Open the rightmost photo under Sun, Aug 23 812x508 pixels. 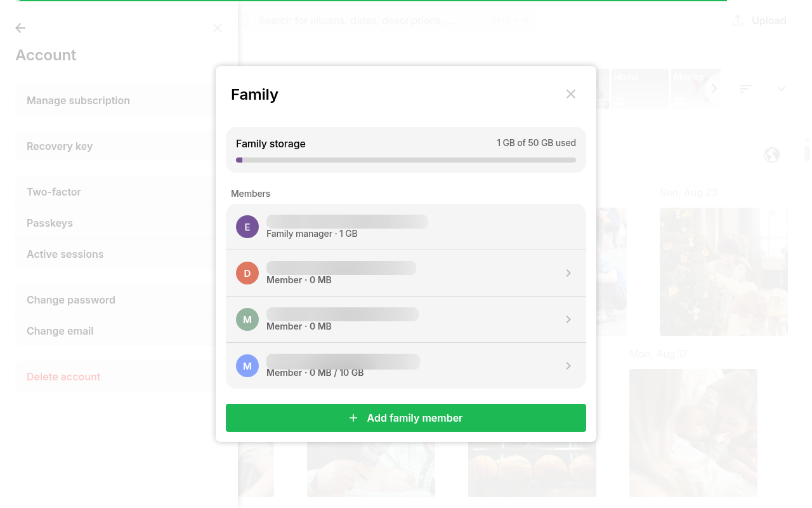point(724,272)
